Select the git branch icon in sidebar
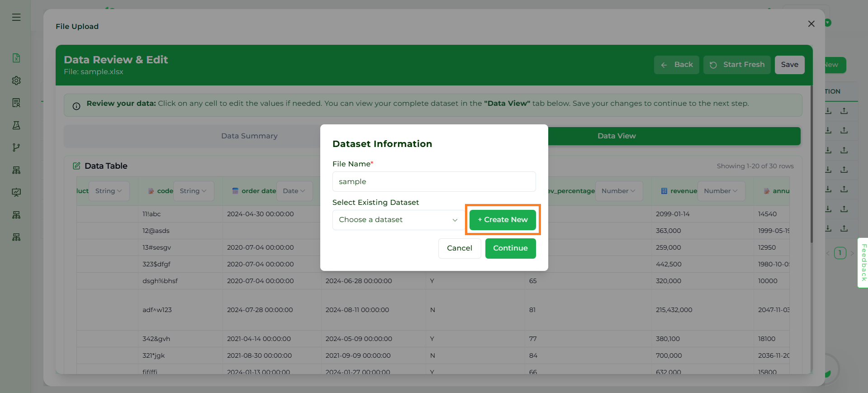This screenshot has width=868, height=393. pos(16,147)
